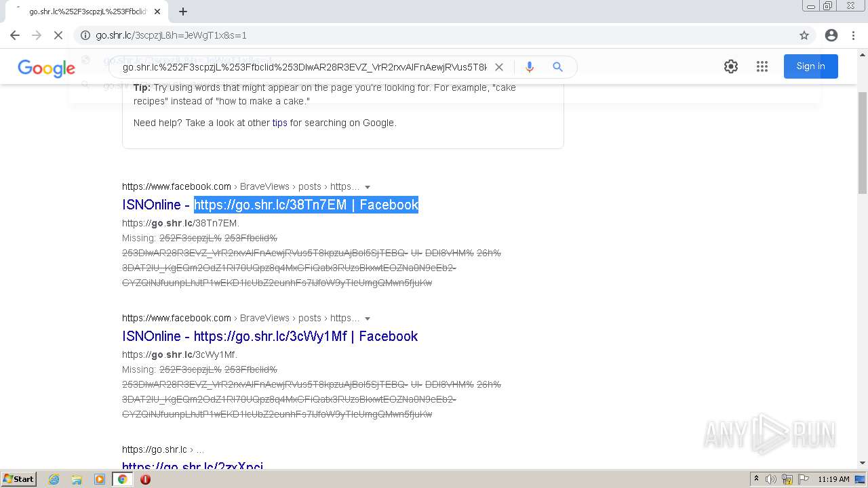Viewport: 868px width, 488px height.
Task: Click the scrollbar up arrow
Action: click(x=862, y=55)
